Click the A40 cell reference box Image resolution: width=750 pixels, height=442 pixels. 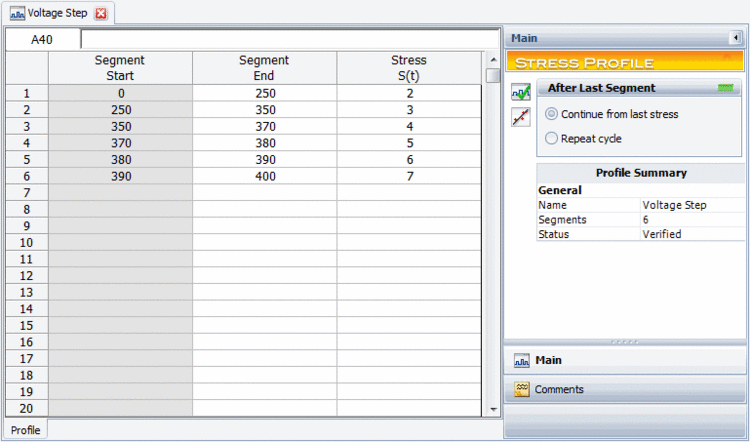coord(42,40)
